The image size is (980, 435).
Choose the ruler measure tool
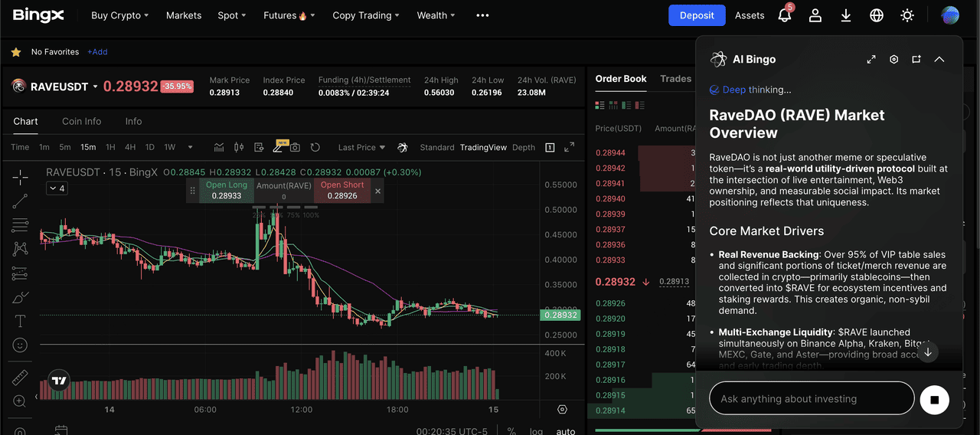[x=21, y=378]
